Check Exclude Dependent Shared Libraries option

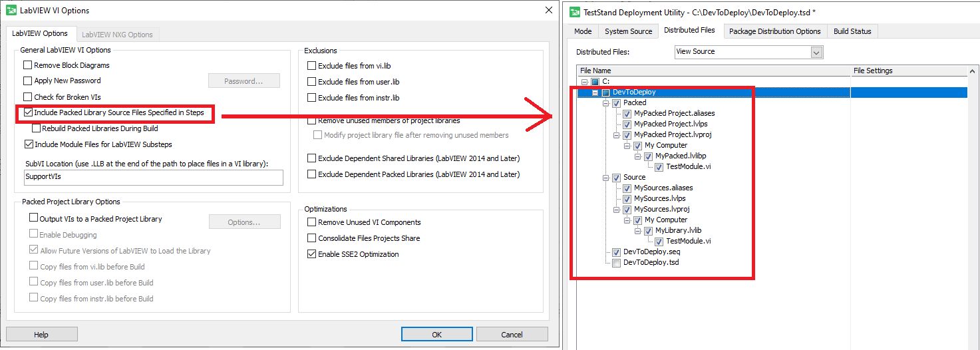pyautogui.click(x=311, y=158)
